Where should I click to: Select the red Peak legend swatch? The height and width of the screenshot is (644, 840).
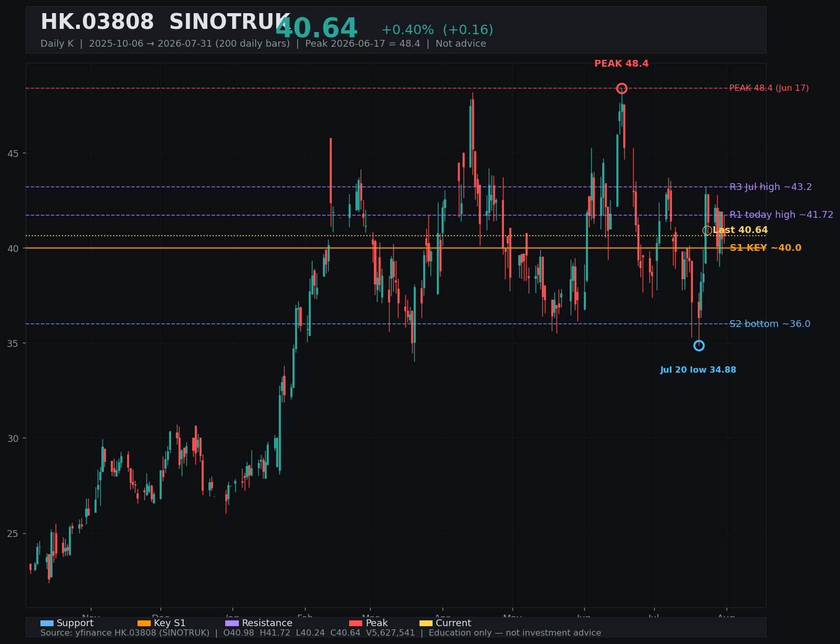355,624
